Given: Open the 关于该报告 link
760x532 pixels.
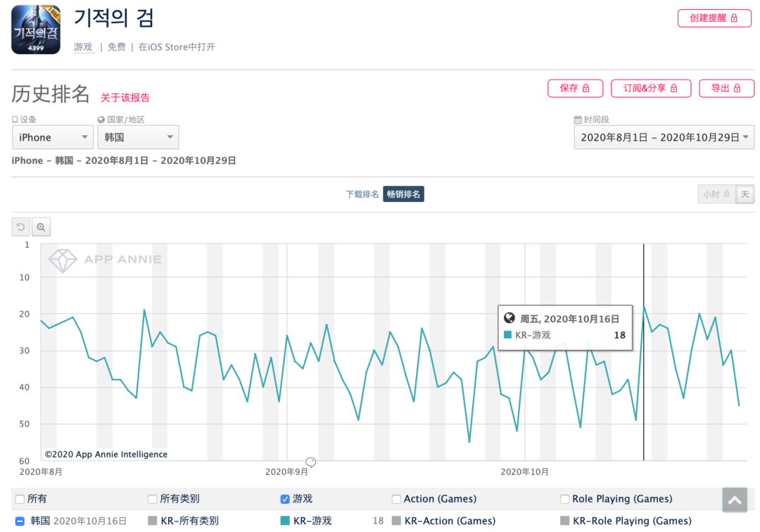Looking at the screenshot, I should pos(125,97).
